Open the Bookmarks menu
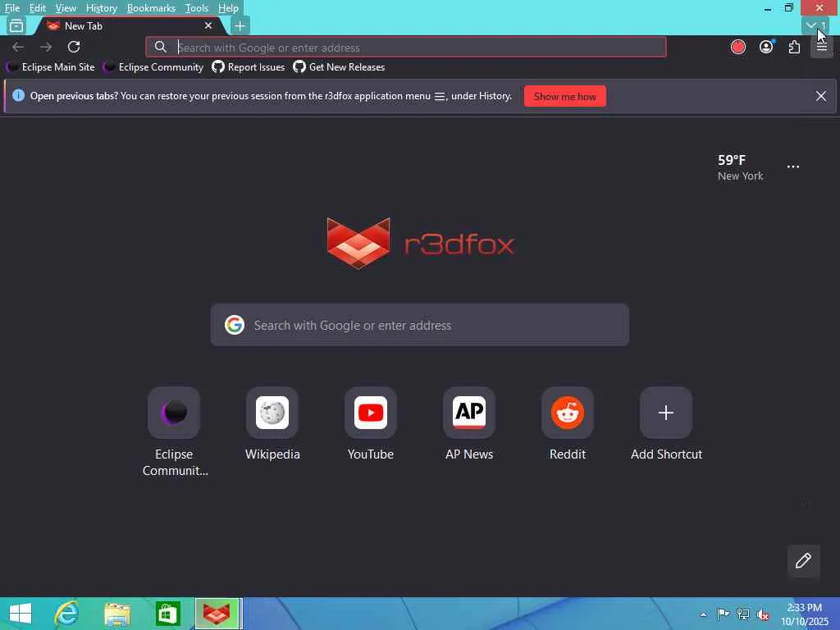 click(151, 8)
